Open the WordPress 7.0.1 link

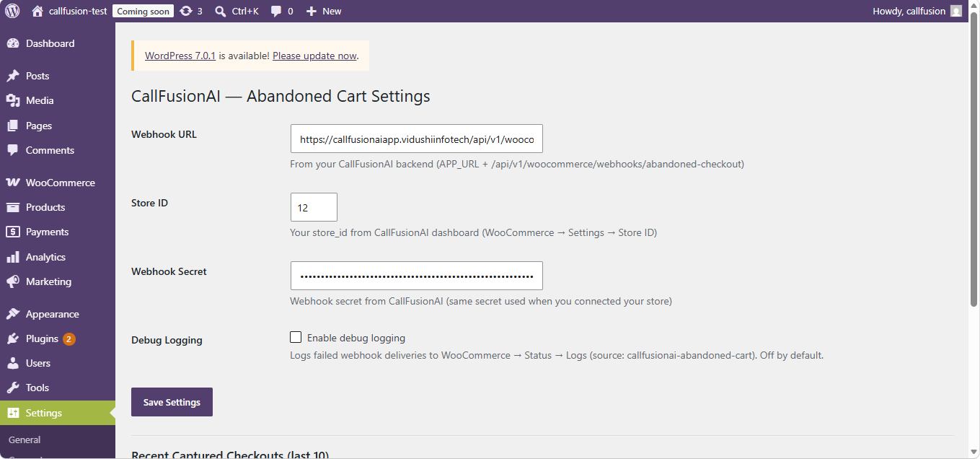click(180, 56)
